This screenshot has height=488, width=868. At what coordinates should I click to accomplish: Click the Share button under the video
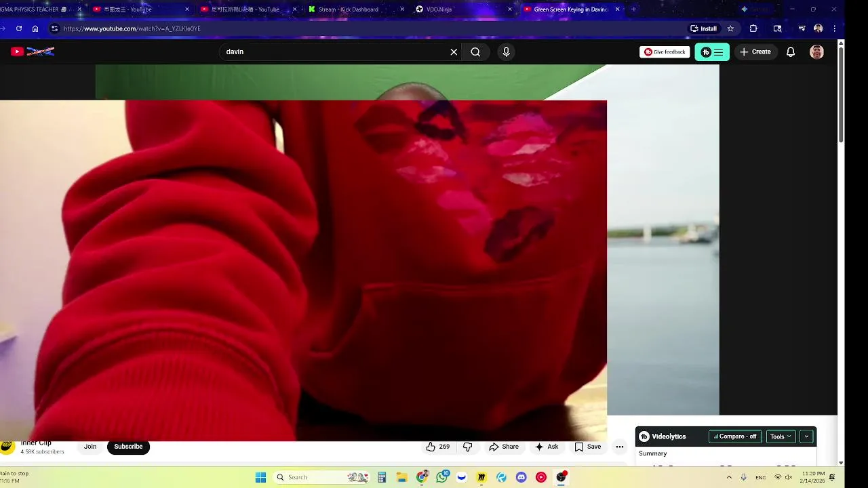(504, 447)
